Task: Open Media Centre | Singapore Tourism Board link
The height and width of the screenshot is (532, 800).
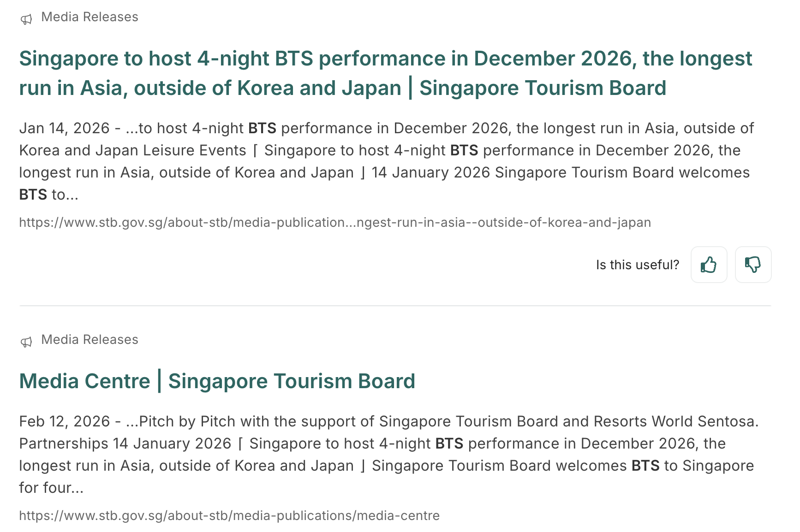Action: tap(217, 381)
